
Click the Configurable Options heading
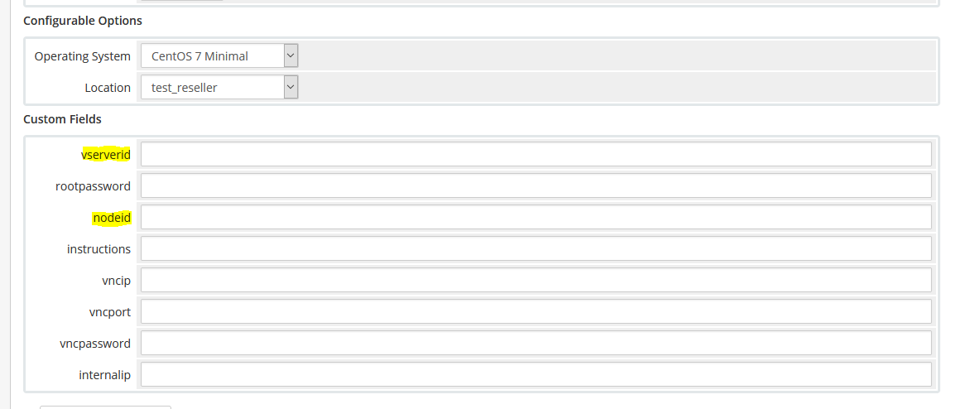[82, 21]
